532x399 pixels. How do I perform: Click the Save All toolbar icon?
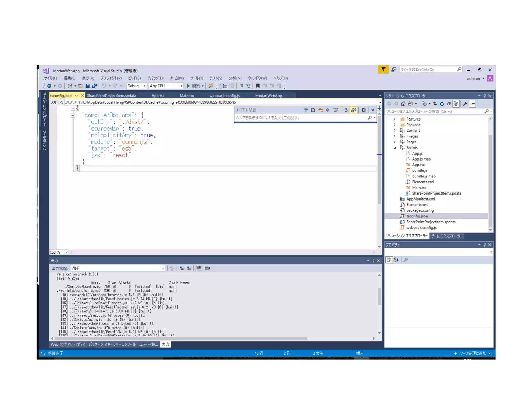point(95,86)
